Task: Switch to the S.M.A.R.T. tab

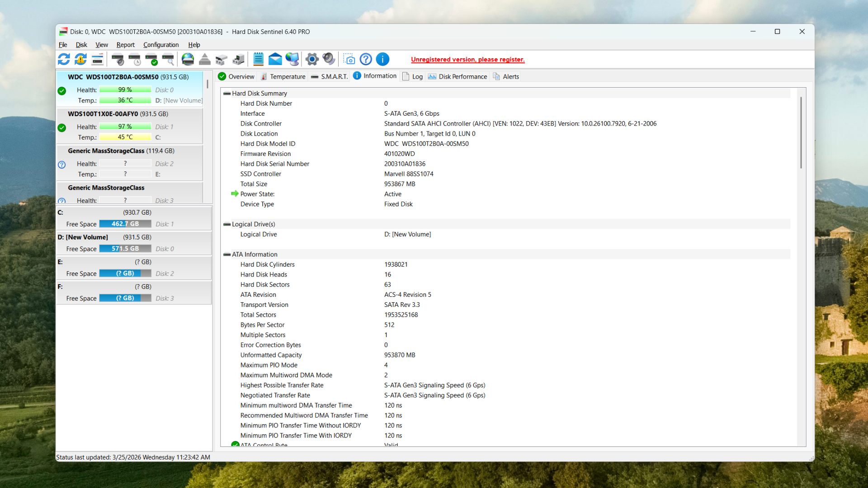Action: [x=330, y=76]
